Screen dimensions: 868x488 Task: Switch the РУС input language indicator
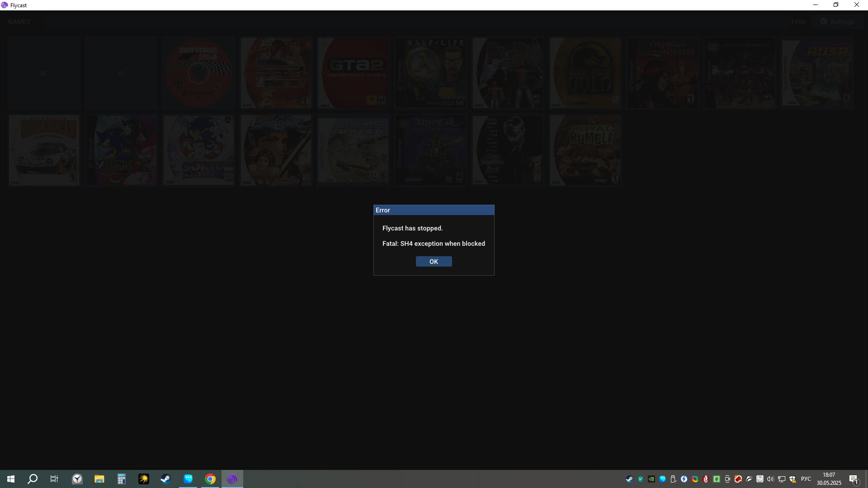(806, 479)
